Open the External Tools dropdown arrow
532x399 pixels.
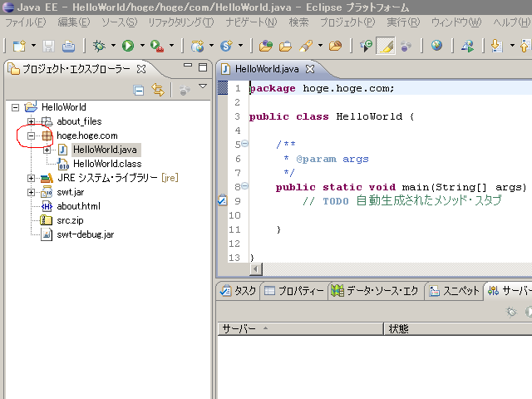pos(172,45)
